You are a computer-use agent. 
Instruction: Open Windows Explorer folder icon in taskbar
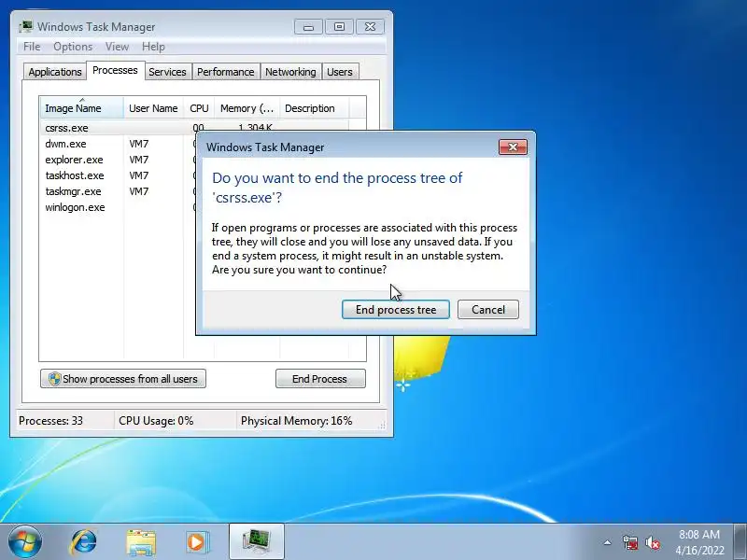(x=141, y=542)
